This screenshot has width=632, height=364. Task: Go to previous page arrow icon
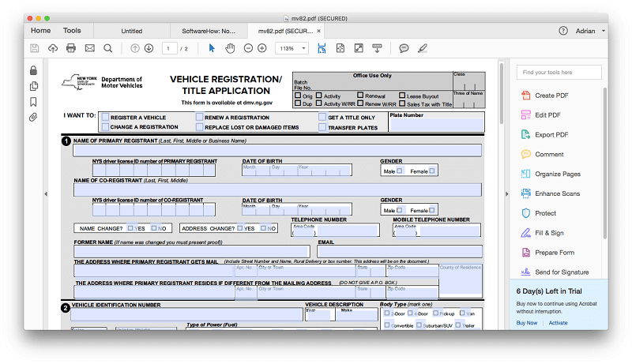tap(134, 48)
